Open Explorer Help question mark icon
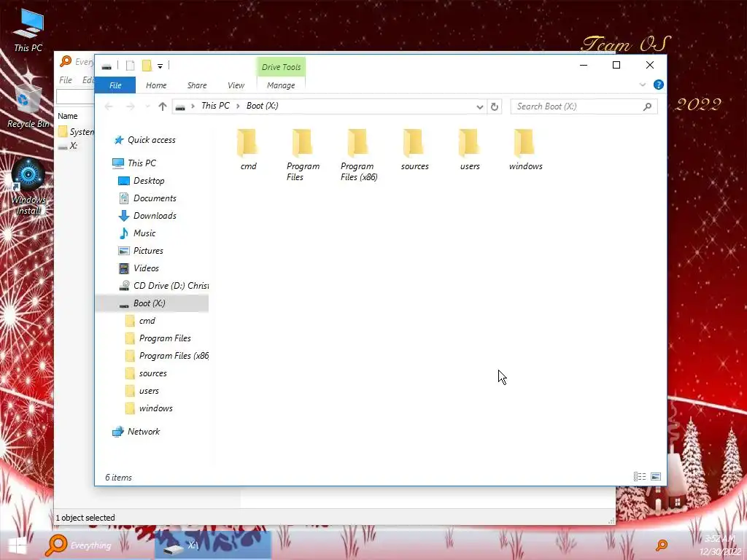The width and height of the screenshot is (747, 560). tap(659, 85)
